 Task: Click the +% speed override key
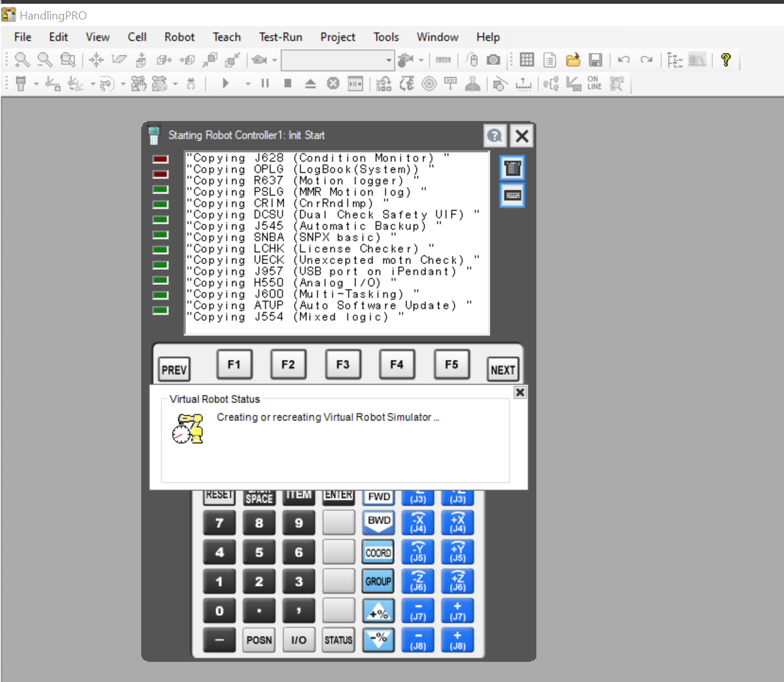pyautogui.click(x=378, y=611)
